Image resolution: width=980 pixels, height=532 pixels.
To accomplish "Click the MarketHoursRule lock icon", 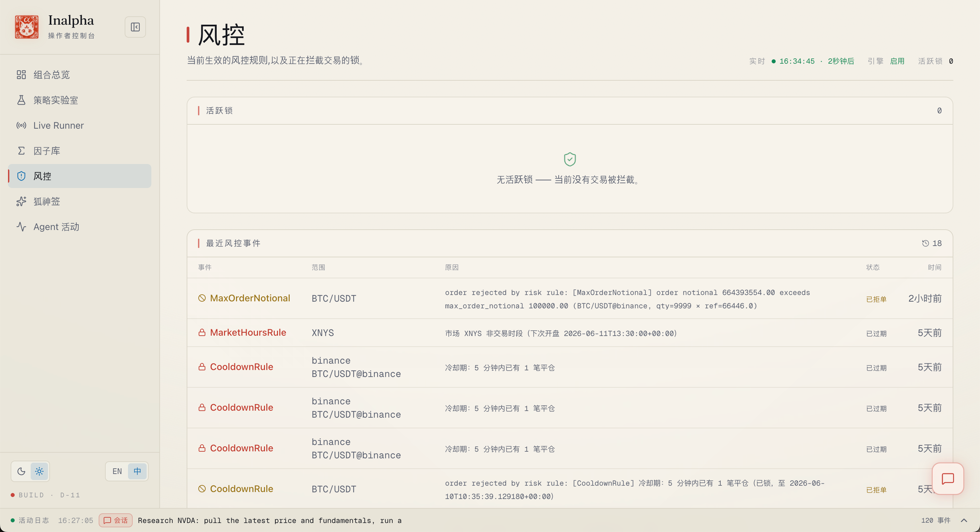I will 202,333.
